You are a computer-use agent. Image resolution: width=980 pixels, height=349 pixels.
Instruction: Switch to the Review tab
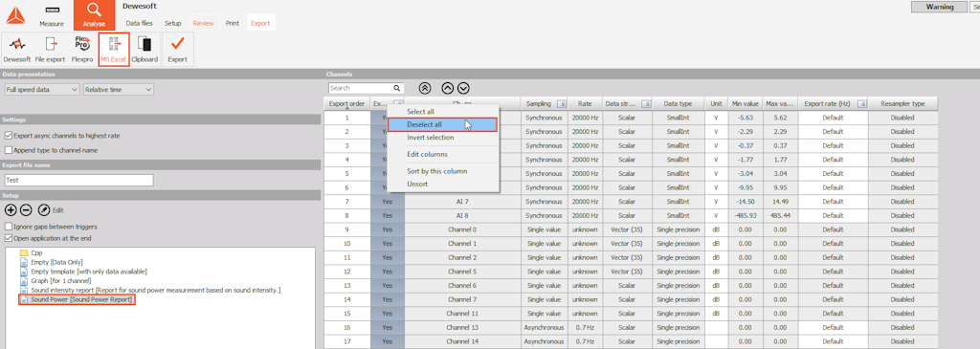[x=203, y=23]
